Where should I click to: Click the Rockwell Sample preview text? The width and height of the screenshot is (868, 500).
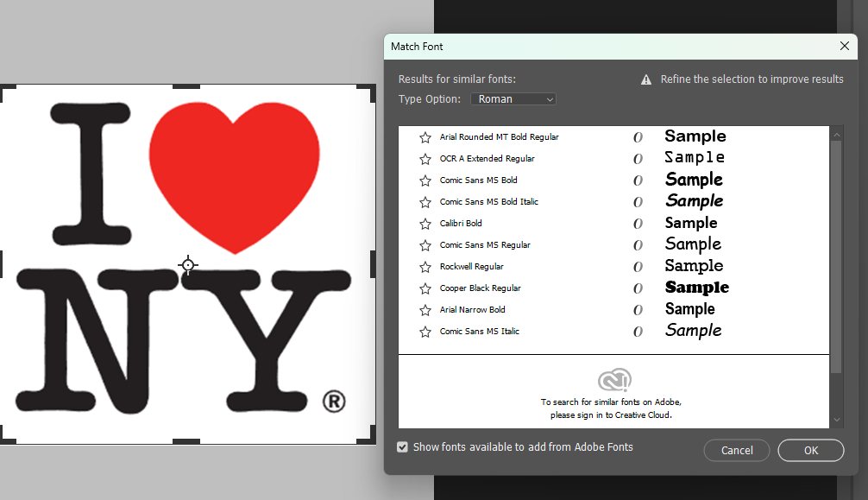point(694,266)
